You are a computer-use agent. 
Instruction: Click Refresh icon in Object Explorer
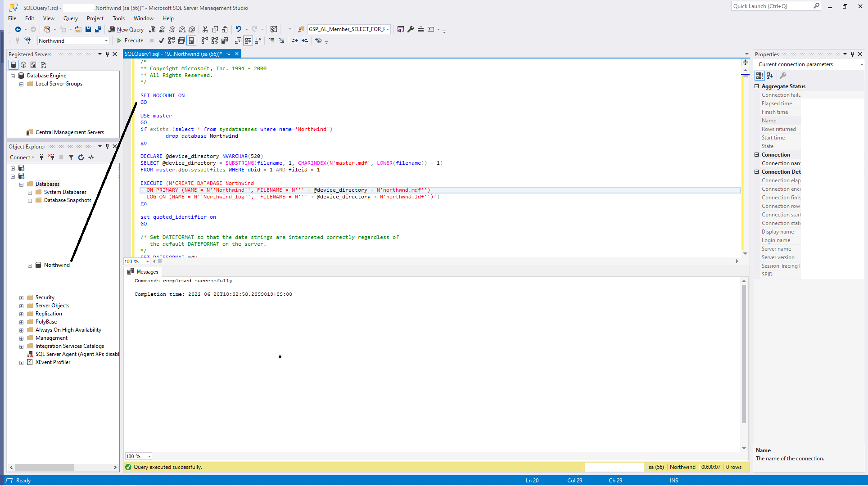81,157
